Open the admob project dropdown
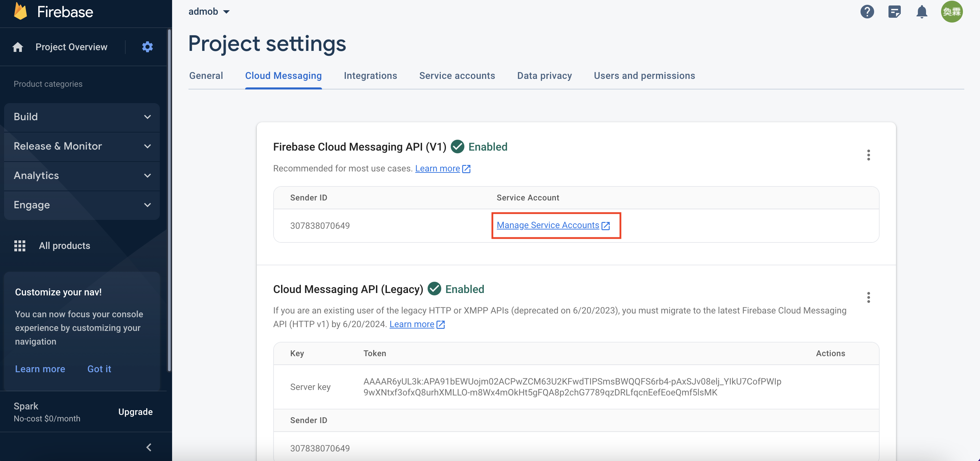 point(209,11)
